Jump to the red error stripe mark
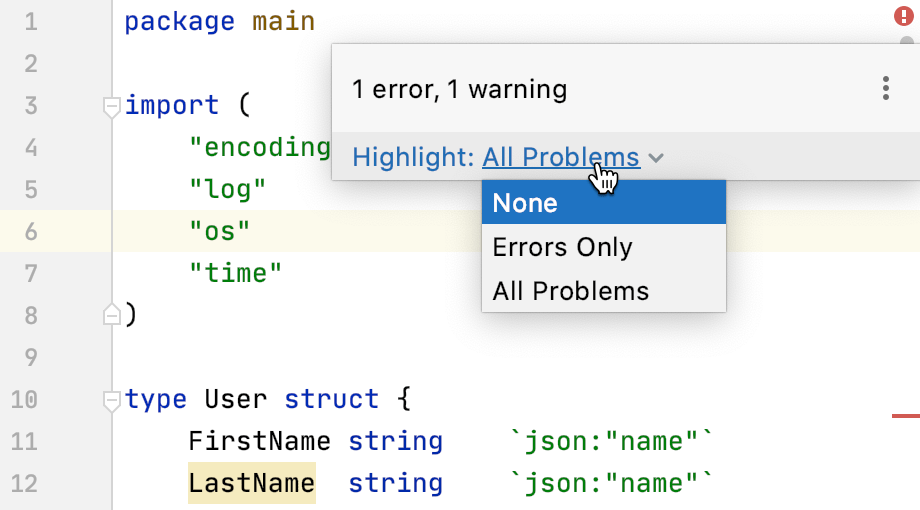Image resolution: width=920 pixels, height=510 pixels. (905, 413)
